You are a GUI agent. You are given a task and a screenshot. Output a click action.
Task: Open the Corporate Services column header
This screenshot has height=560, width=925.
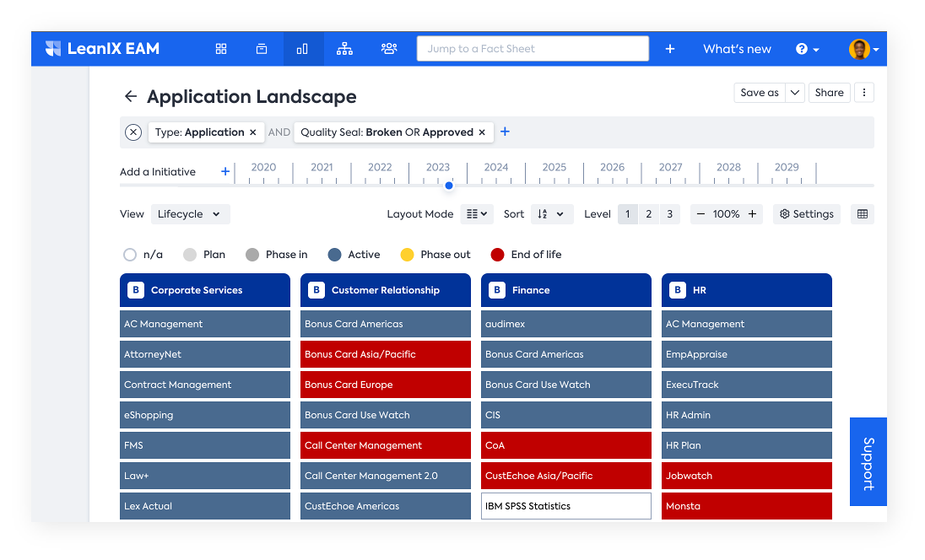tap(205, 290)
